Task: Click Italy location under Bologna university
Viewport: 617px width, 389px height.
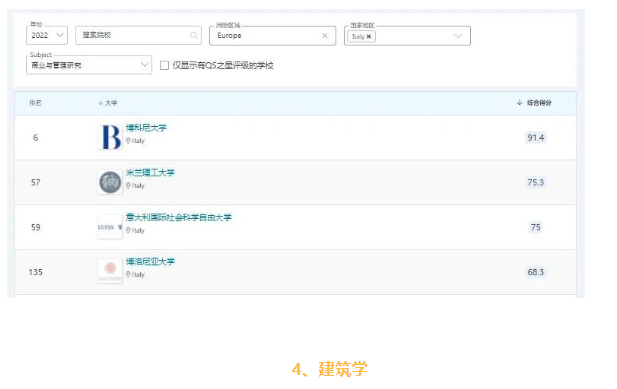Action: click(x=135, y=275)
